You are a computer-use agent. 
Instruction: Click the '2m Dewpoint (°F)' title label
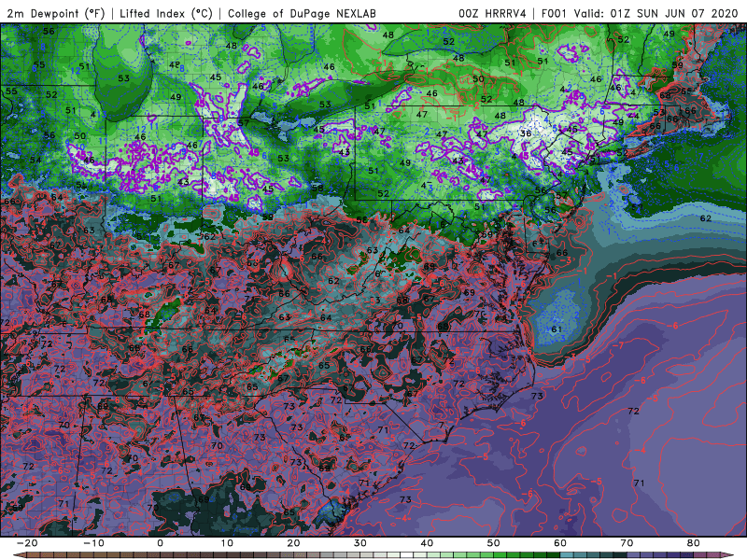click(x=55, y=13)
